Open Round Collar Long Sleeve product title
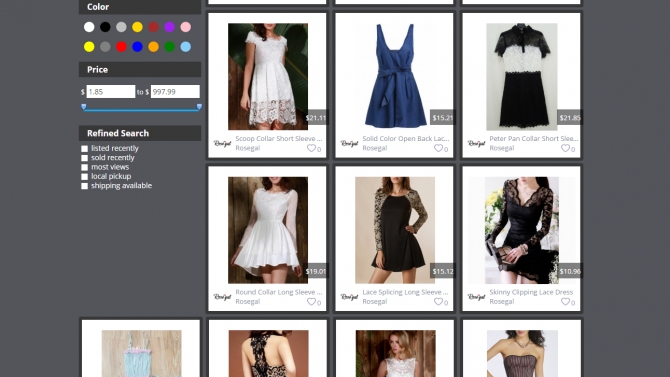This screenshot has height=377, width=670. point(279,292)
